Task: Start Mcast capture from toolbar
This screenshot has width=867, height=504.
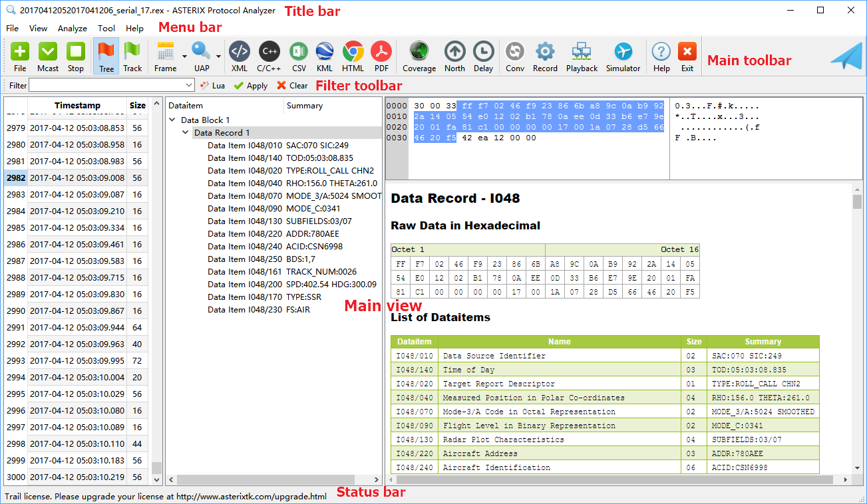Action: coord(48,57)
